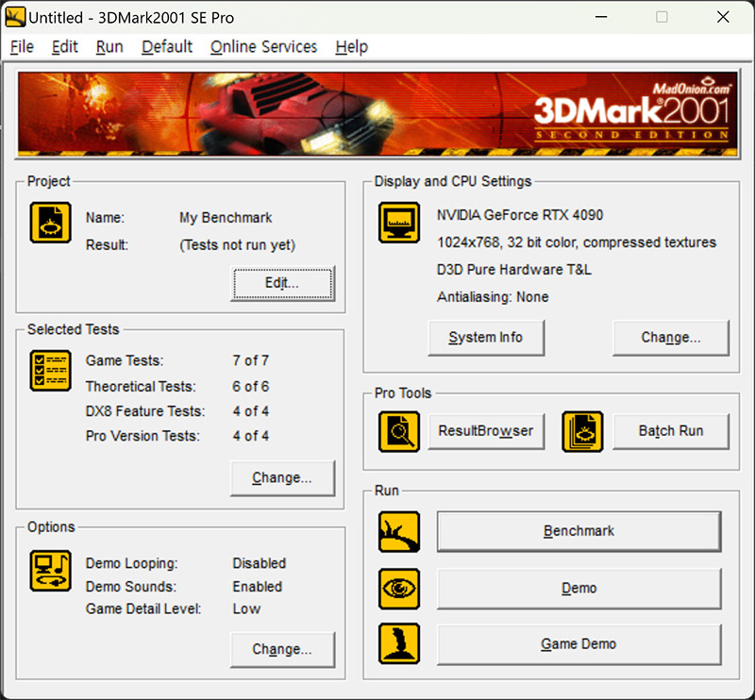Click the Demo eye icon
The image size is (755, 700).
398,589
